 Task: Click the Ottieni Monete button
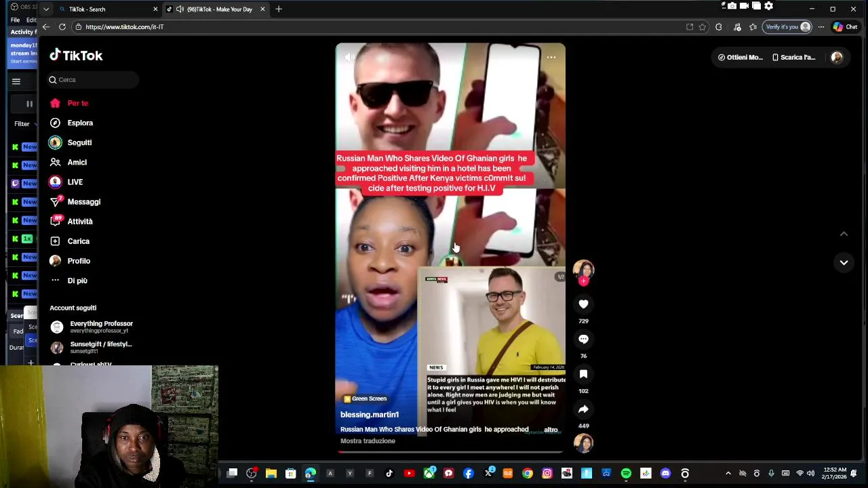coord(741,58)
